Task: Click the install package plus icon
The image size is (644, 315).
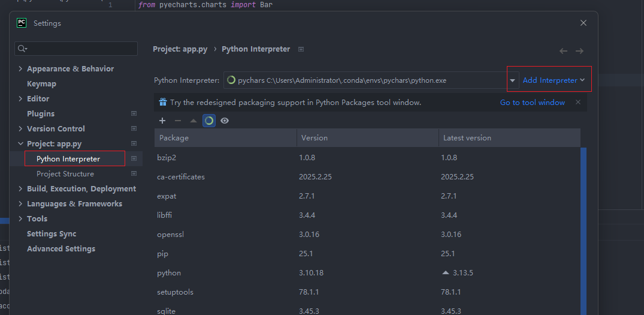Action: click(162, 121)
